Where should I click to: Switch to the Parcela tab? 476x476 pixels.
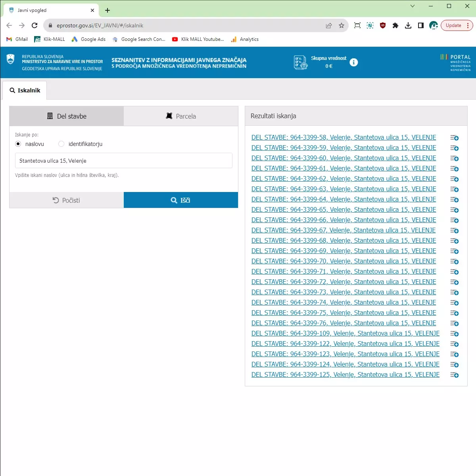pyautogui.click(x=181, y=116)
